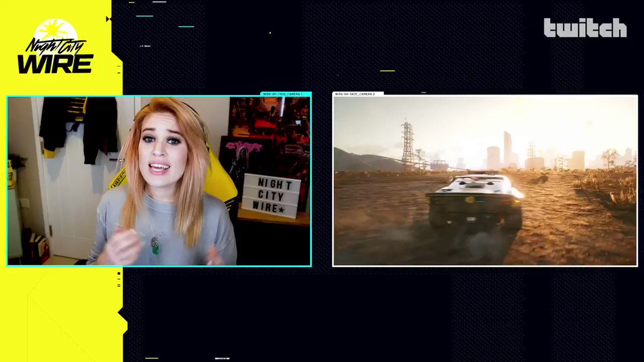Click the Twitch logo
This screenshot has width=644, height=362.
point(585,28)
